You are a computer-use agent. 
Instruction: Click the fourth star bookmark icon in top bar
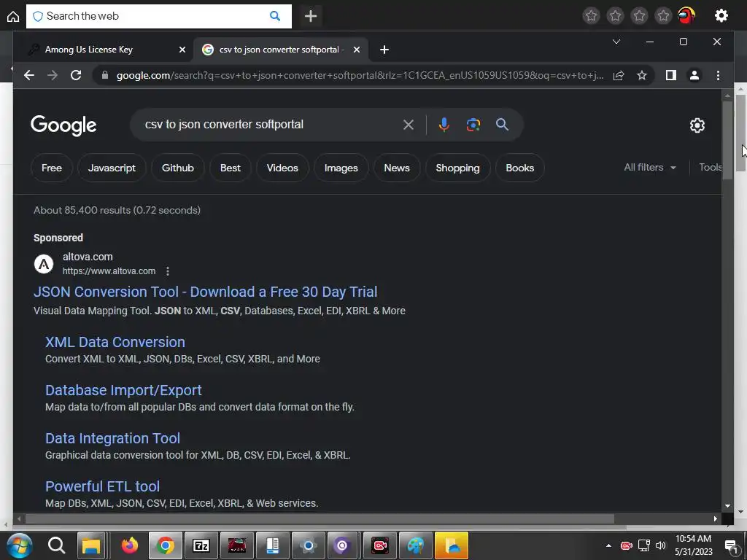tap(662, 16)
